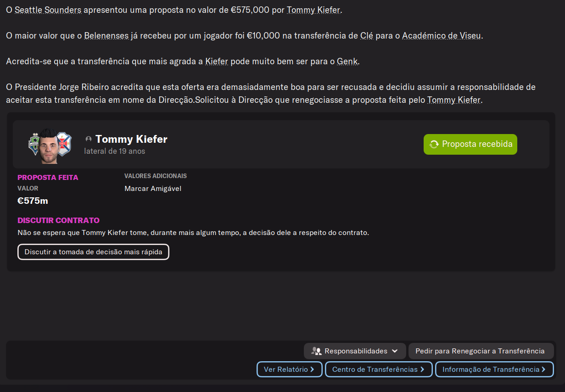
Task: Click the PROPOSTA FEITA heading
Action: pos(48,178)
